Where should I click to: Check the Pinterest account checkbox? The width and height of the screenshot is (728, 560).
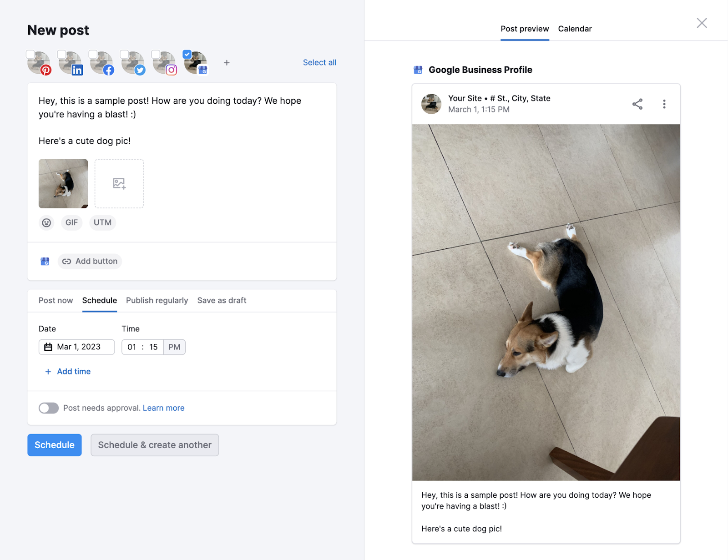click(30, 54)
